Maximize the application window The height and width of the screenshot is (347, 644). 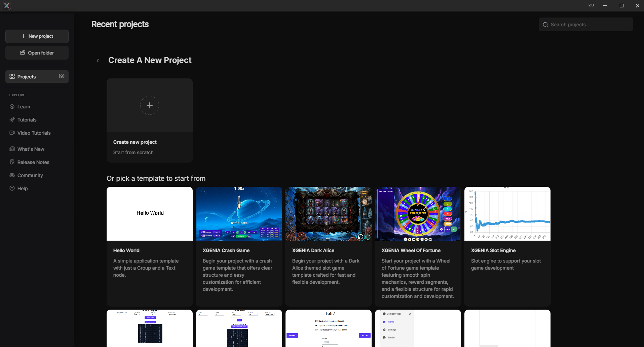pos(621,5)
